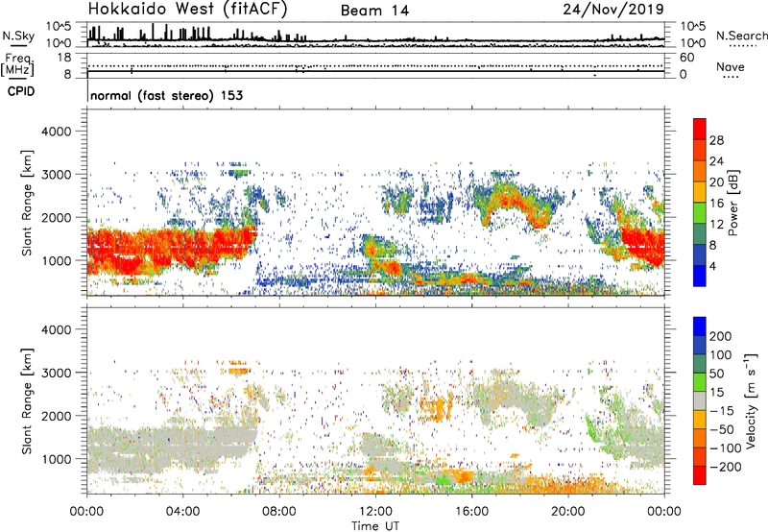Click '4000' on the power panel range axis

pos(56,132)
